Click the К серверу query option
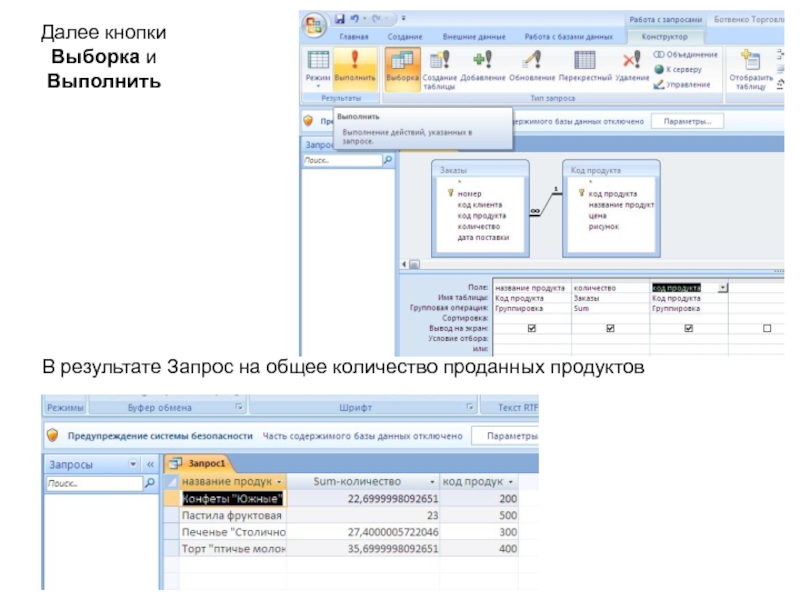Screen dimensions: 800x600 [678, 69]
